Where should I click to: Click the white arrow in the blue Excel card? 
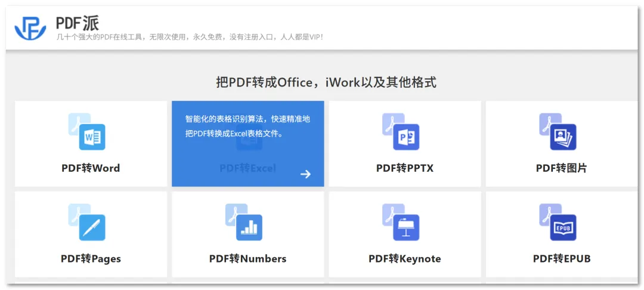(305, 174)
